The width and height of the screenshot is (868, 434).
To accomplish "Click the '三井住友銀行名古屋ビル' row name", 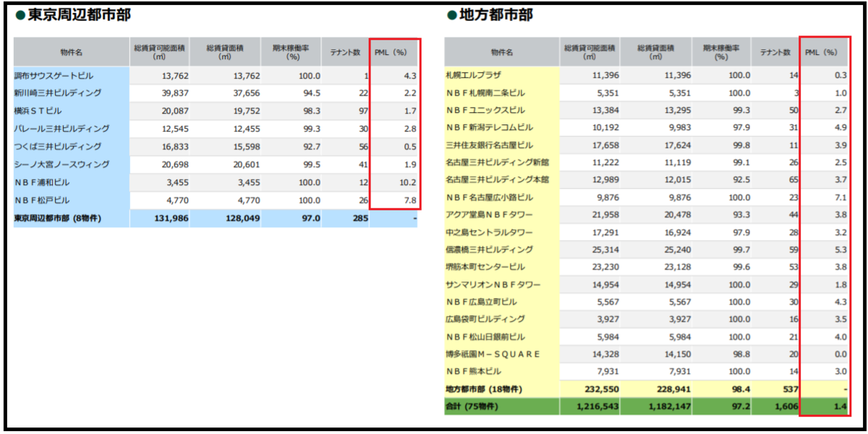I will [490, 145].
